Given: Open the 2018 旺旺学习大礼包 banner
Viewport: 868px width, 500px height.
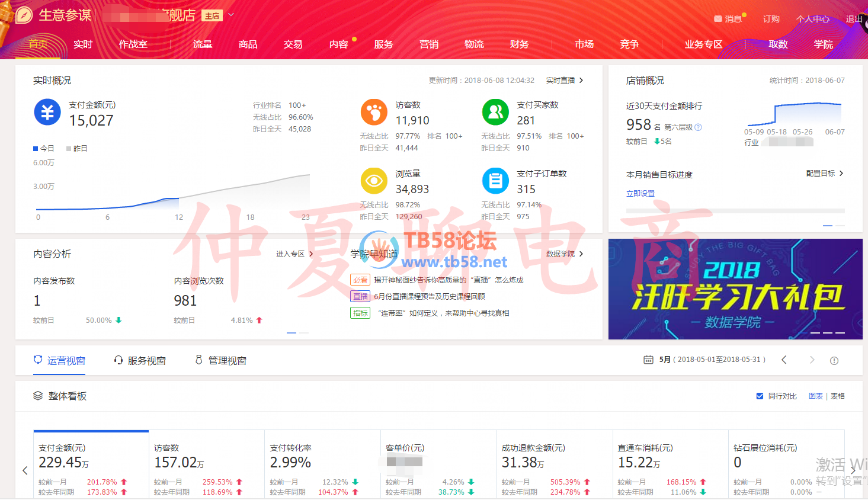Looking at the screenshot, I should click(735, 289).
